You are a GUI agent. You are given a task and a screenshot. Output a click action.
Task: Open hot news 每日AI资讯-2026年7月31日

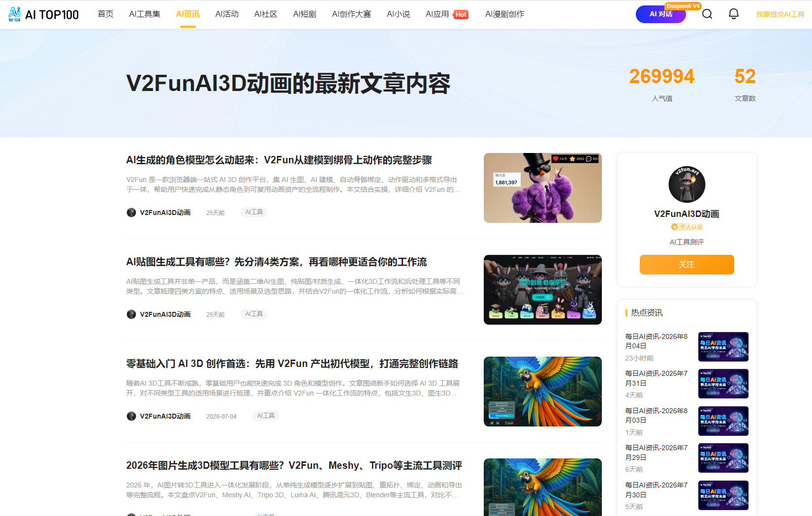(656, 378)
